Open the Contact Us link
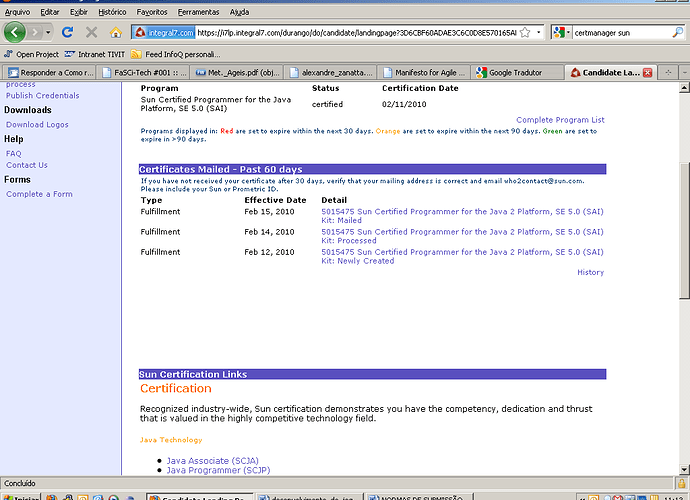Screen dimensions: 690x500 [27, 165]
